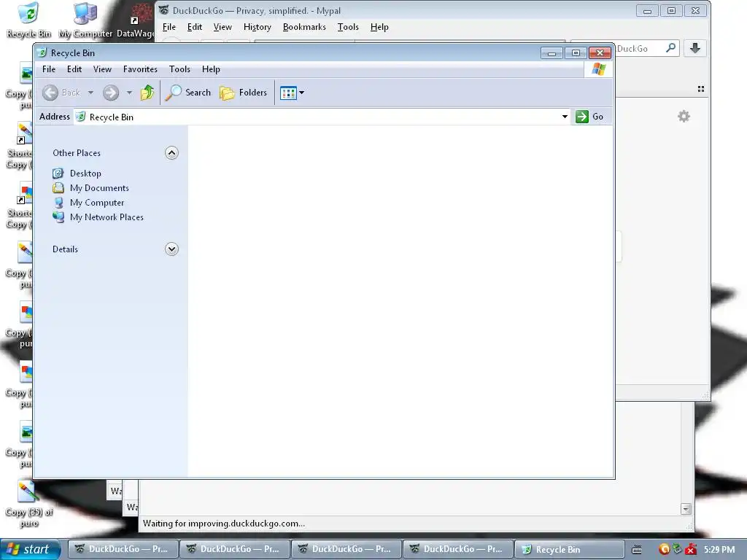Image resolution: width=747 pixels, height=560 pixels.
Task: Open Mypal browser Tools menu
Action: (348, 27)
